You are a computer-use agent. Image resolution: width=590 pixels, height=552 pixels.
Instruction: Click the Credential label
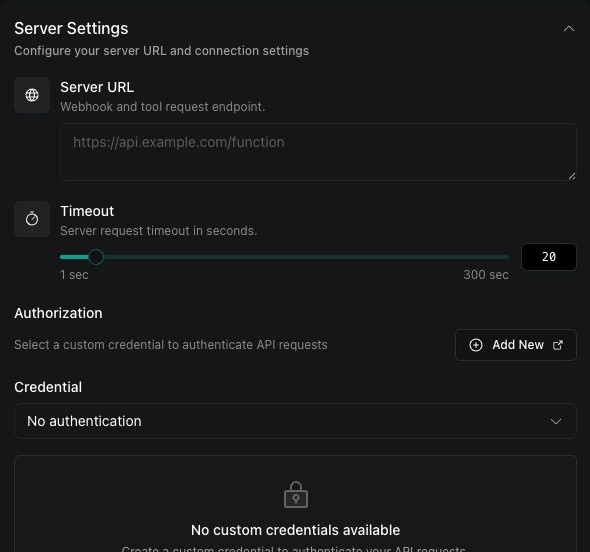48,387
